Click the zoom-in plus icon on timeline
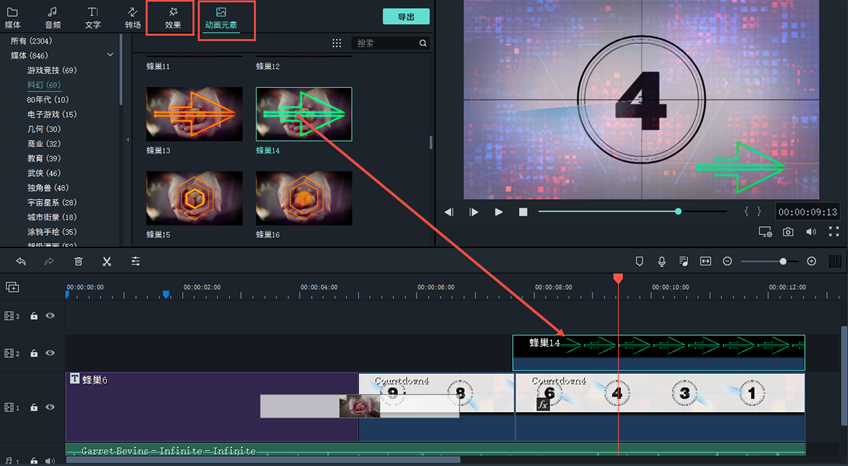The image size is (848, 466). 811,261
